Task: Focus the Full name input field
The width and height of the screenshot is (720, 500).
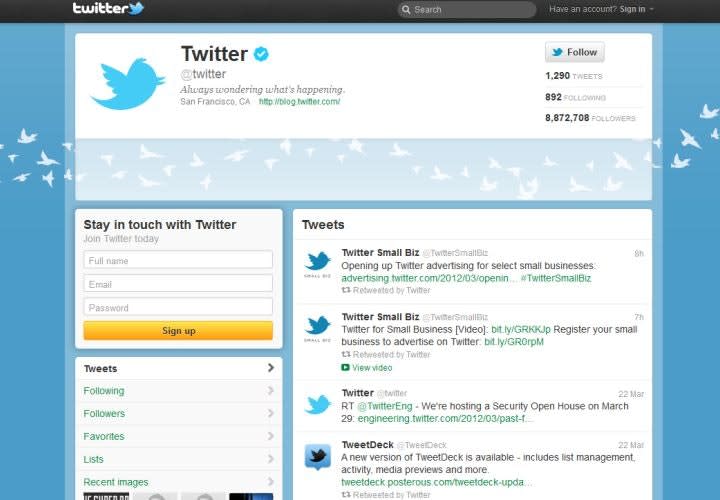Action: point(178,260)
